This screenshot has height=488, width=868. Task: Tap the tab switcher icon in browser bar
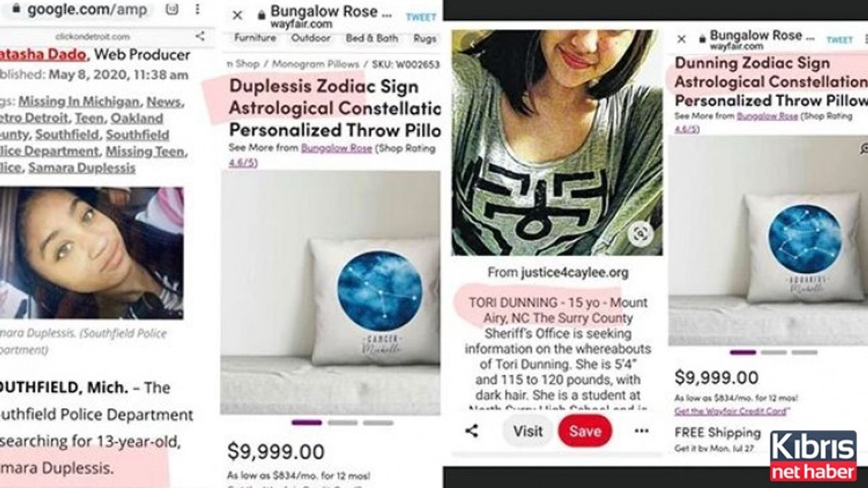point(172,9)
